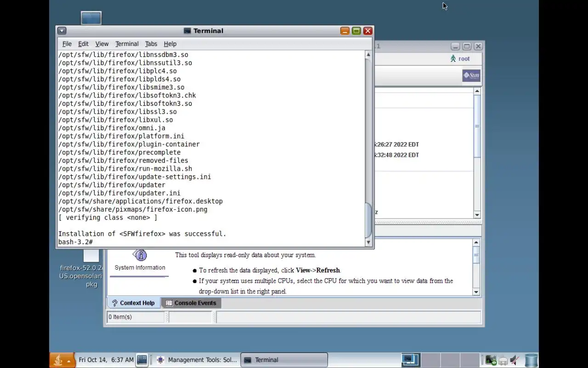Click the libnssdbm3.so path line

pyautogui.click(x=123, y=55)
